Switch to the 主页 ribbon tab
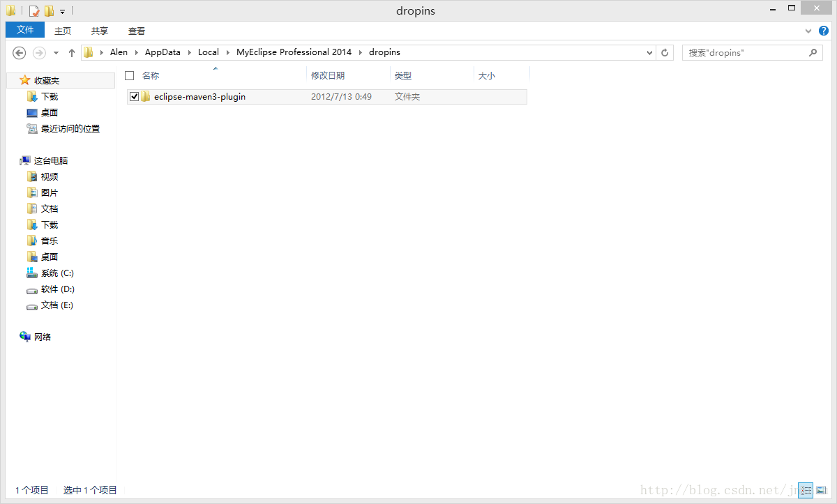This screenshot has width=837, height=504. [63, 31]
